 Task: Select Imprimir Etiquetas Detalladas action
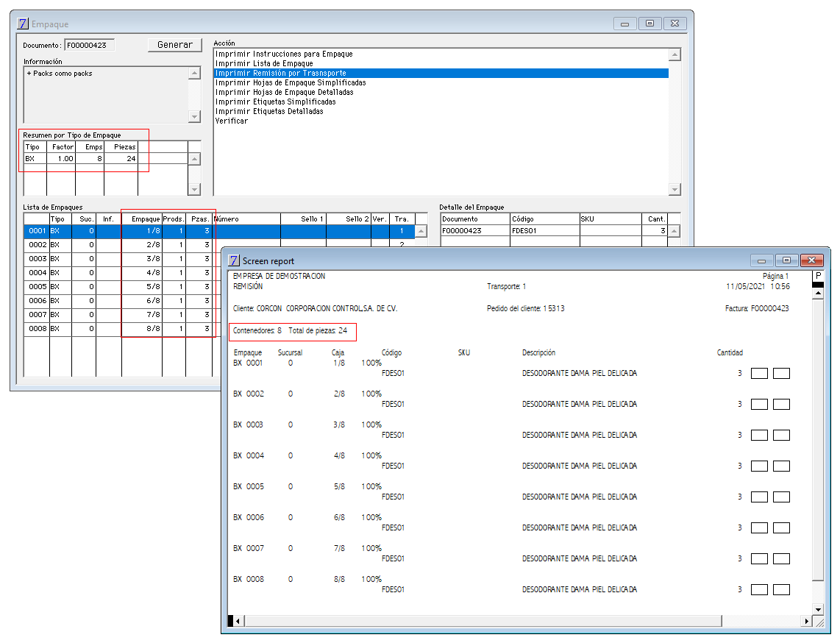point(441,112)
